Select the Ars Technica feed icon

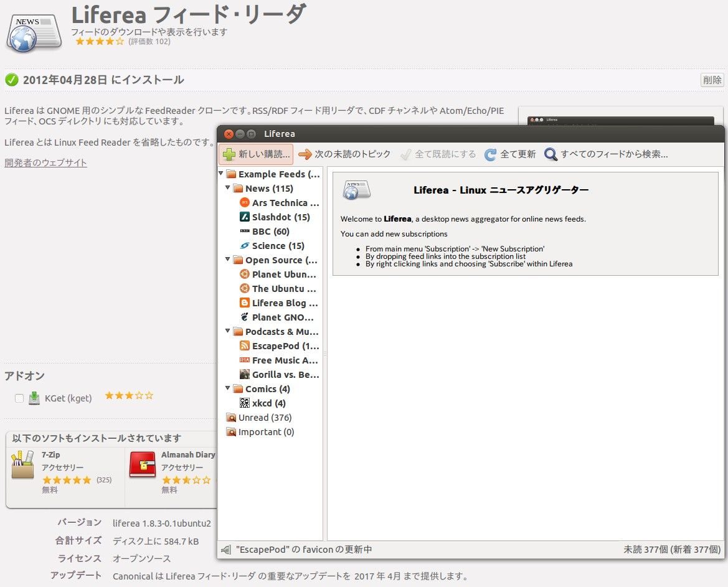tap(245, 202)
